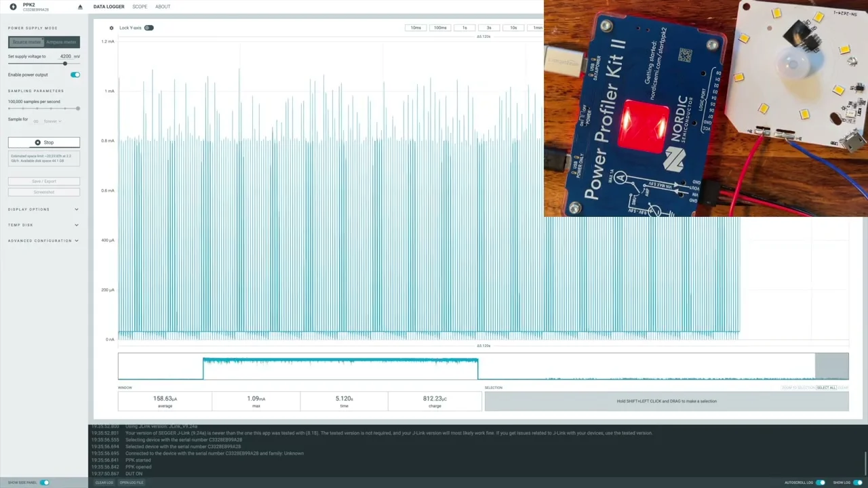868x488 pixels.
Task: Select Source meter mode
Action: (x=26, y=42)
